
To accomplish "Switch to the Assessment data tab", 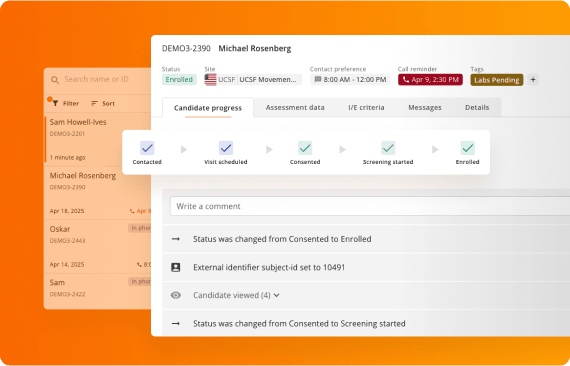I will coord(295,108).
